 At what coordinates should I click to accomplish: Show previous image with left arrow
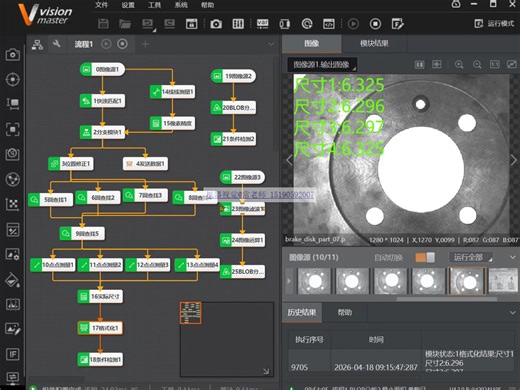point(289,160)
